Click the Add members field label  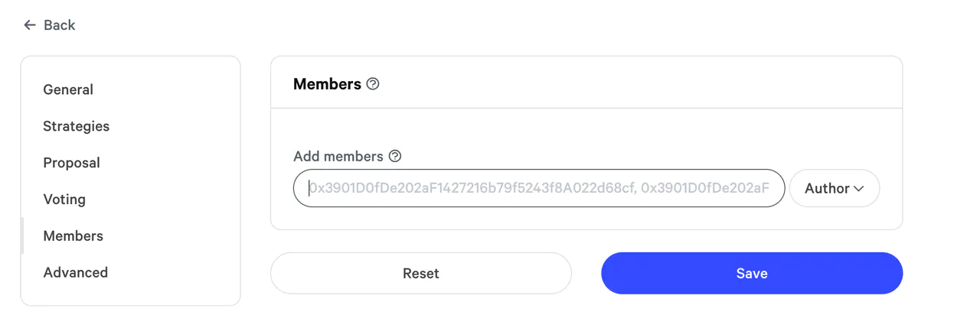point(338,157)
